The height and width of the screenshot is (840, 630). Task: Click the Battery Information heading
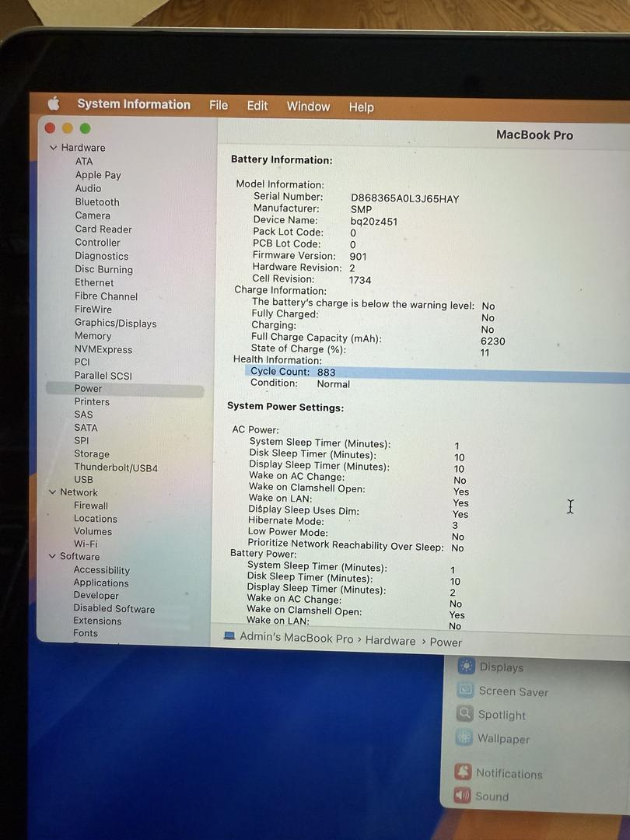[x=282, y=159]
